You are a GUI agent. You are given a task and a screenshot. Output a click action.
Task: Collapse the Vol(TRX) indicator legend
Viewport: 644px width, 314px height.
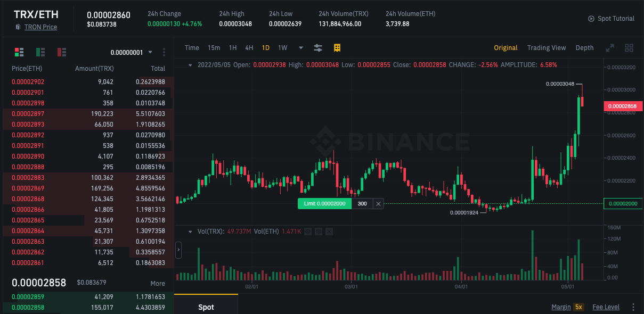pyautogui.click(x=191, y=232)
